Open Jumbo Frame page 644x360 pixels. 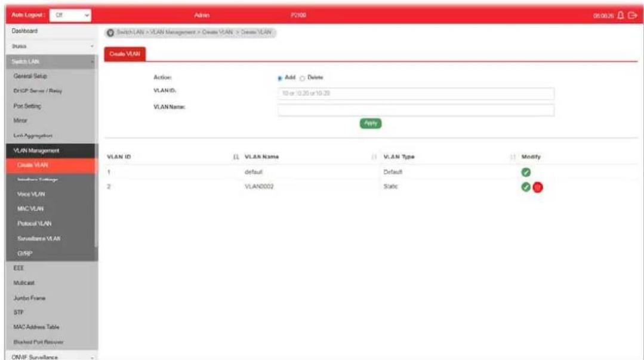point(29,298)
